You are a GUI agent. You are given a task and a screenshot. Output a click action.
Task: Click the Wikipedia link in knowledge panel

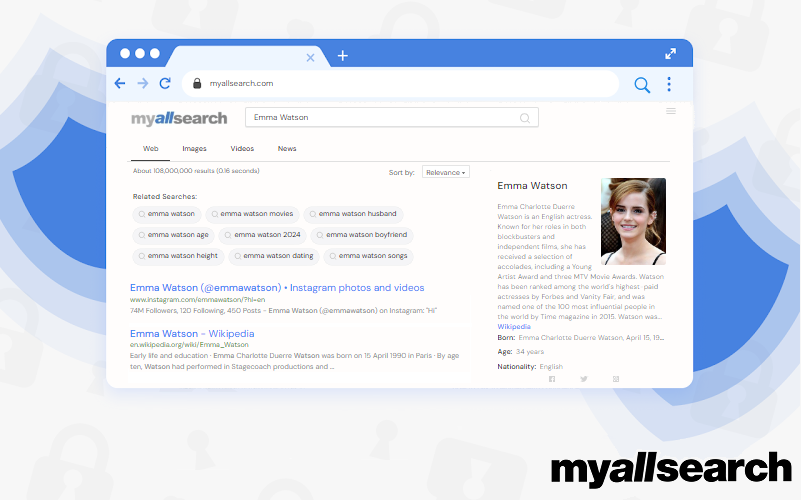(514, 327)
